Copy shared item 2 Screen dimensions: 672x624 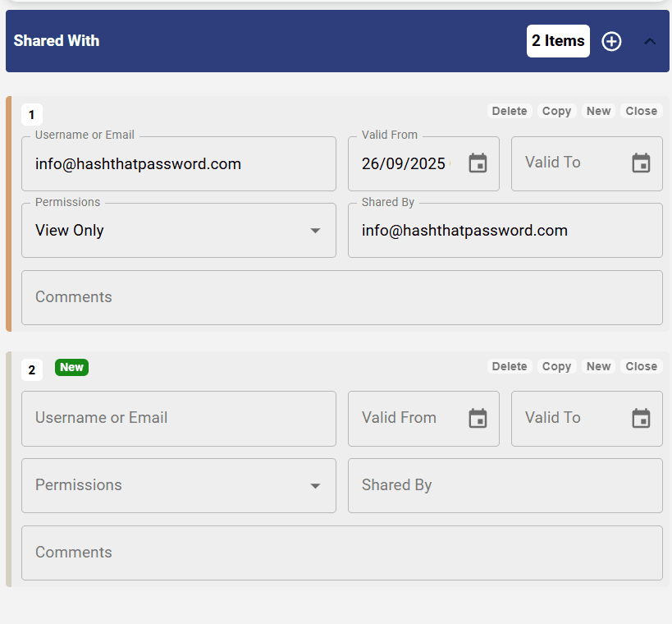(556, 366)
